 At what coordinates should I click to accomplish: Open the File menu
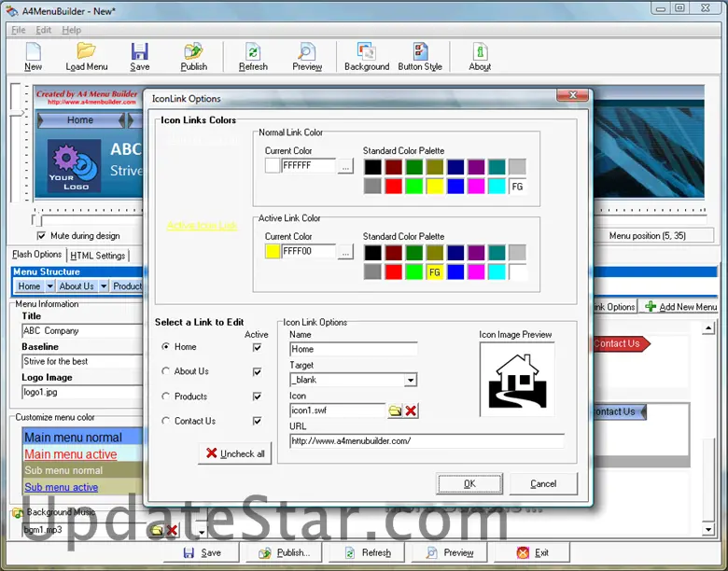point(18,30)
